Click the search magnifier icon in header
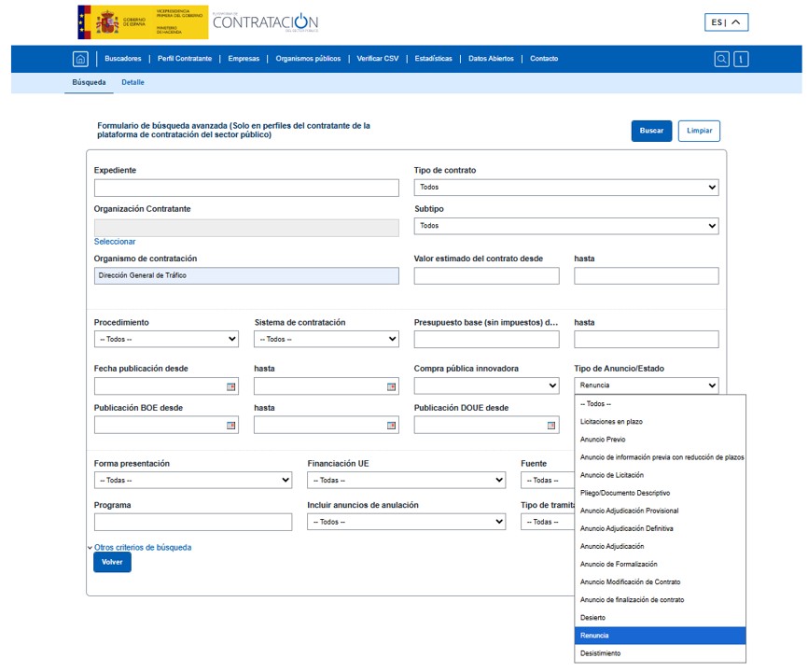The image size is (808, 672). [x=721, y=59]
